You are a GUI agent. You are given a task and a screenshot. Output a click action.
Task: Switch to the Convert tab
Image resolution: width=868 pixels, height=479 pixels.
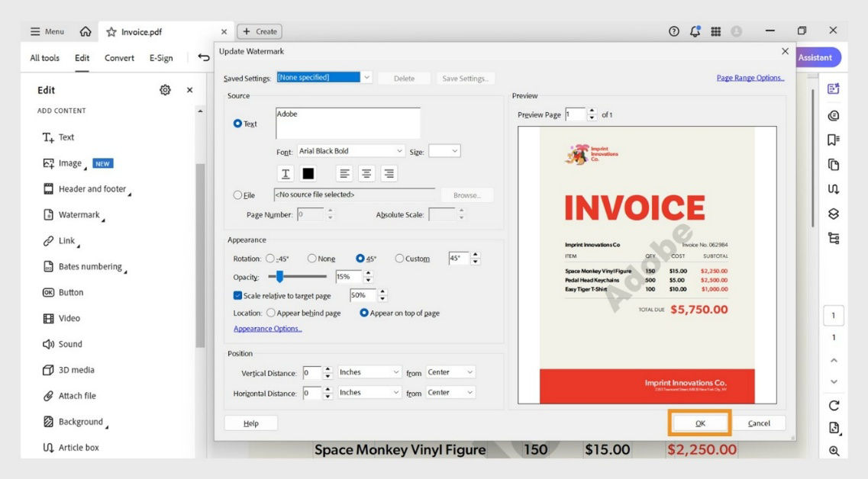pos(119,57)
